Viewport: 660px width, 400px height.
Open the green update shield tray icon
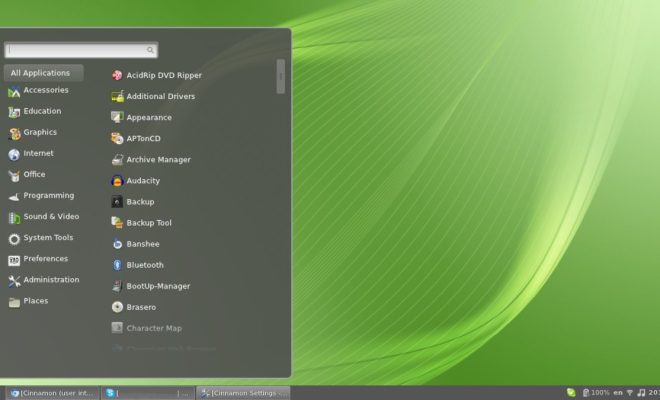571,392
